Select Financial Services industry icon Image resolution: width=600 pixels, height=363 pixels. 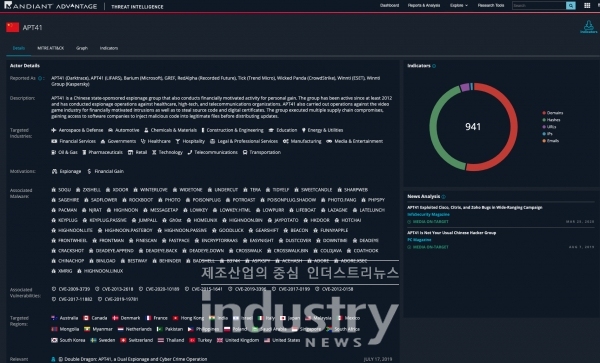(54, 141)
